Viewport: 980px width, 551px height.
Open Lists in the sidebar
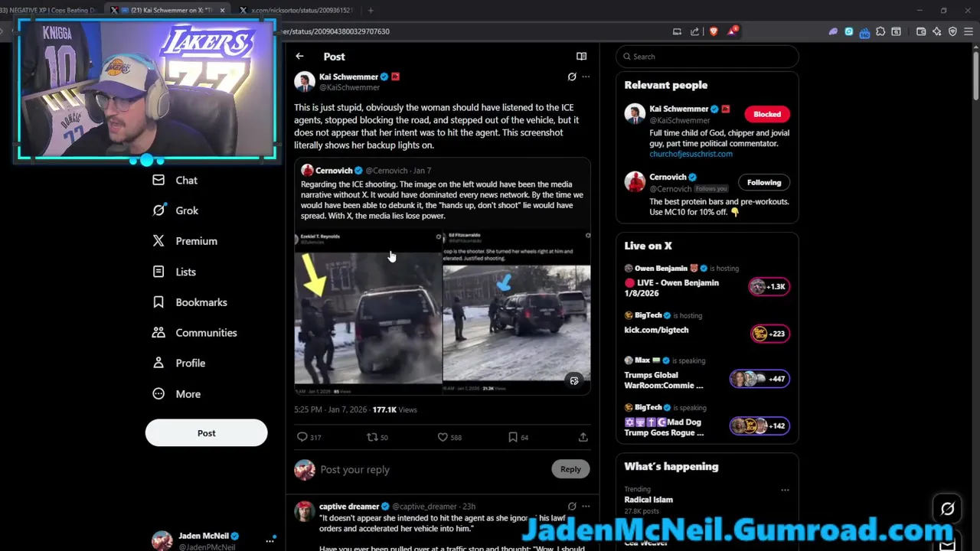point(174,272)
